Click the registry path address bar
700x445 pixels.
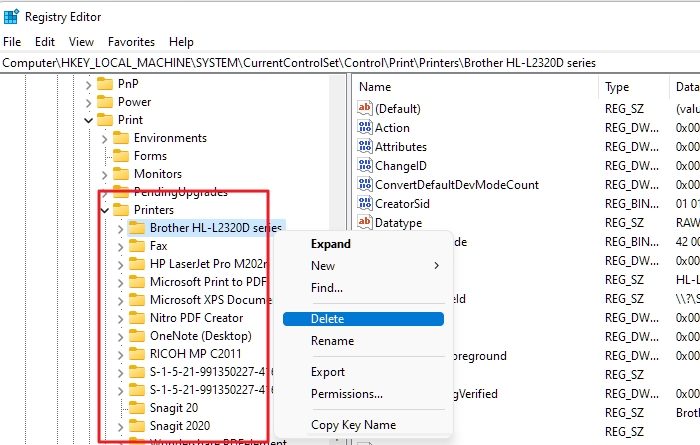pyautogui.click(x=350, y=63)
